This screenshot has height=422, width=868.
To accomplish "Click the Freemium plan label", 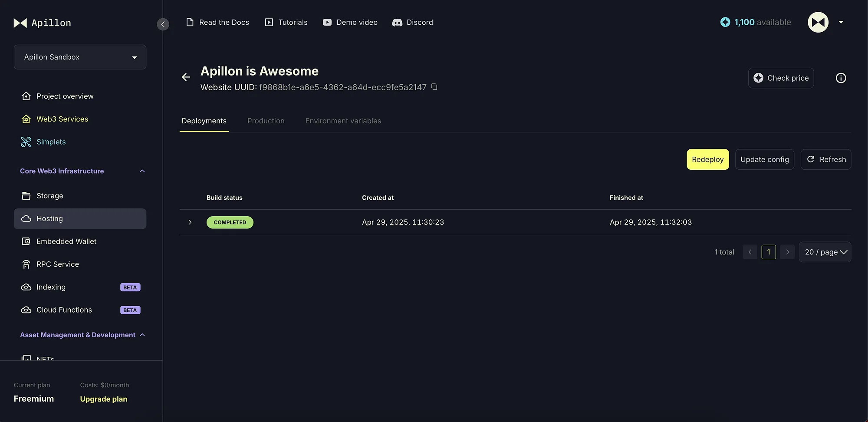I will pyautogui.click(x=34, y=399).
